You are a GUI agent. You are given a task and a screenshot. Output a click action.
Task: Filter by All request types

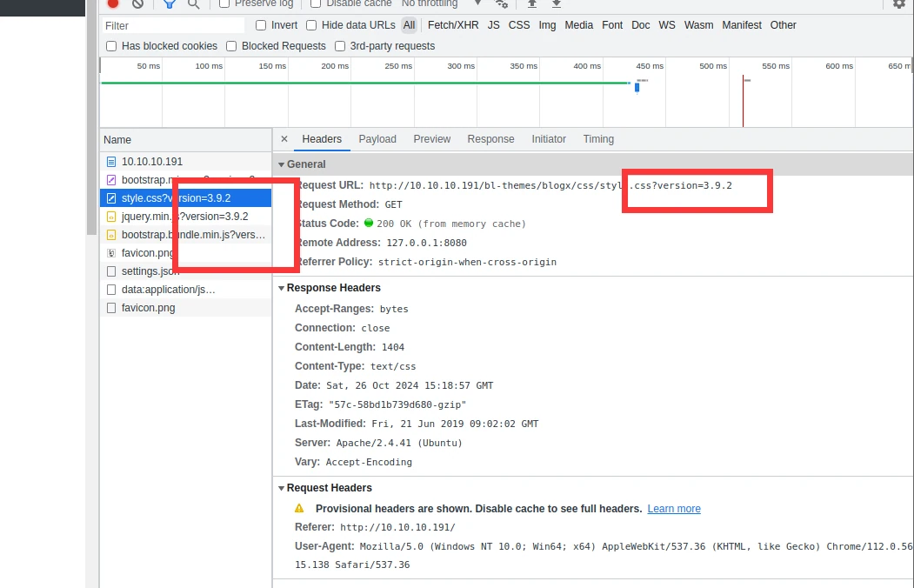click(410, 25)
